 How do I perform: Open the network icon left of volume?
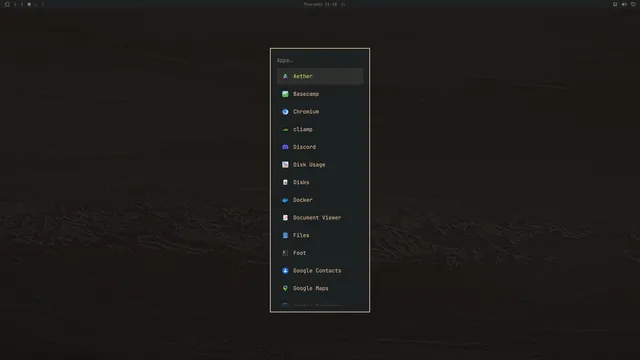(x=615, y=4)
